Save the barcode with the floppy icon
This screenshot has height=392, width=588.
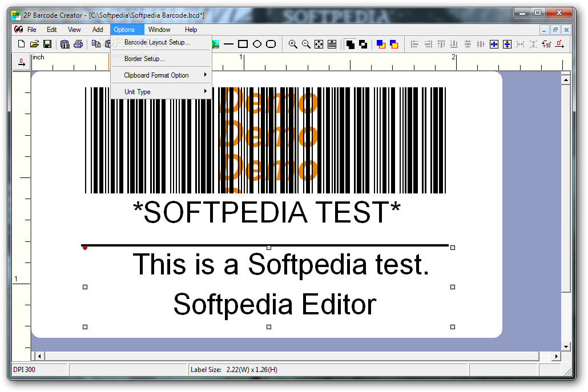[x=47, y=45]
